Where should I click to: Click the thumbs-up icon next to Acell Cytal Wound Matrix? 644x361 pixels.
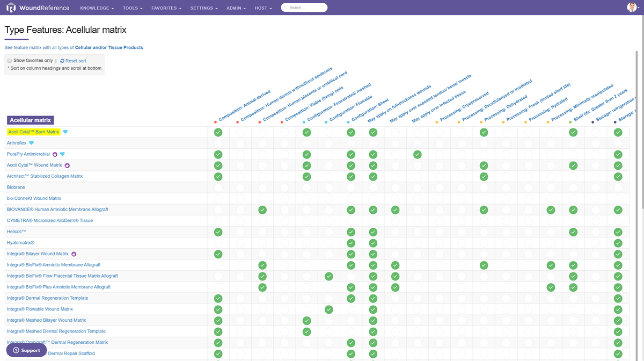pos(67,165)
